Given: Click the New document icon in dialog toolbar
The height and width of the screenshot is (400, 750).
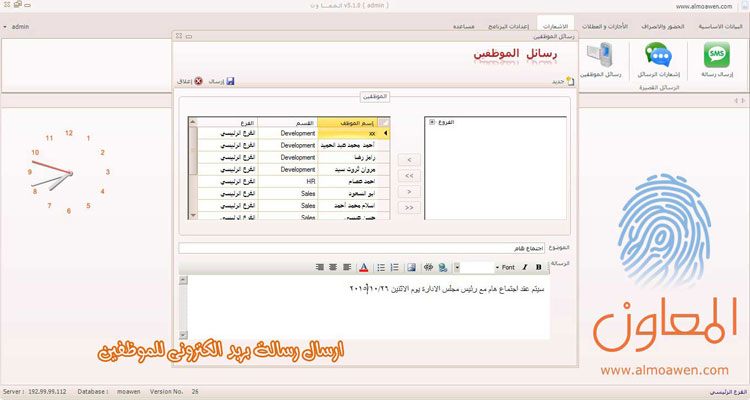Looking at the screenshot, I should 570,81.
